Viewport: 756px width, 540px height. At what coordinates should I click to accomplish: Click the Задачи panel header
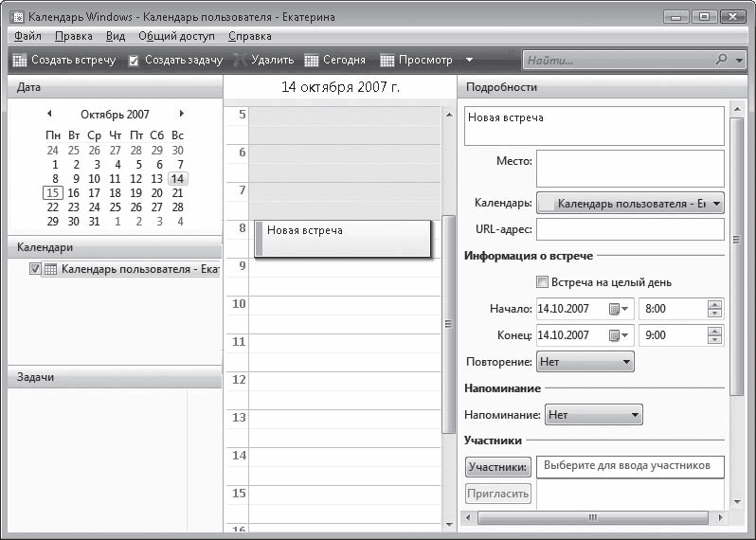click(115, 377)
